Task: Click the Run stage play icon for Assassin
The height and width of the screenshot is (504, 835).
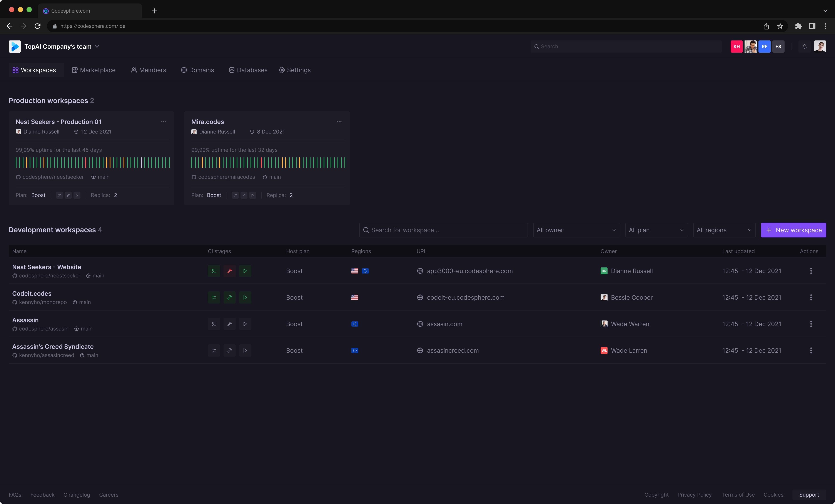Action: 245,324
